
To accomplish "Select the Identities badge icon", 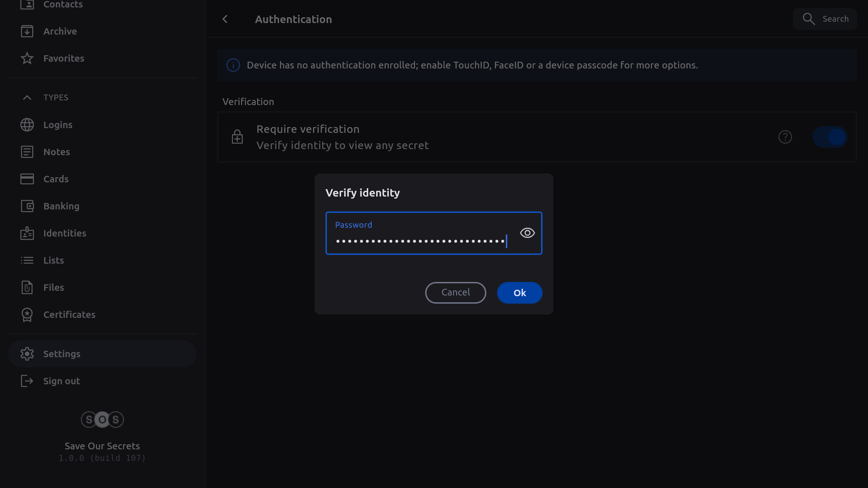I will click(x=27, y=233).
